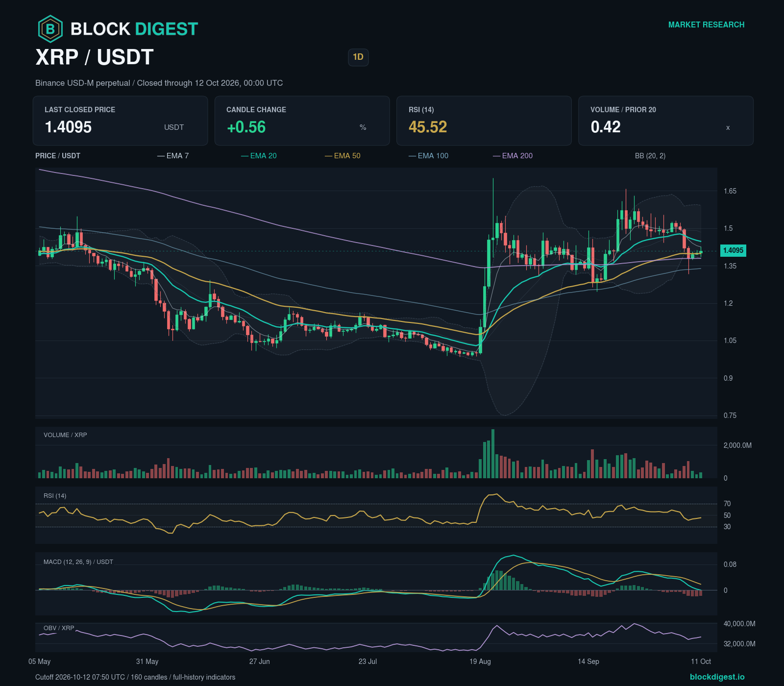Image resolution: width=784 pixels, height=686 pixels.
Task: Click the EMA 200 legend entry
Action: tap(513, 156)
